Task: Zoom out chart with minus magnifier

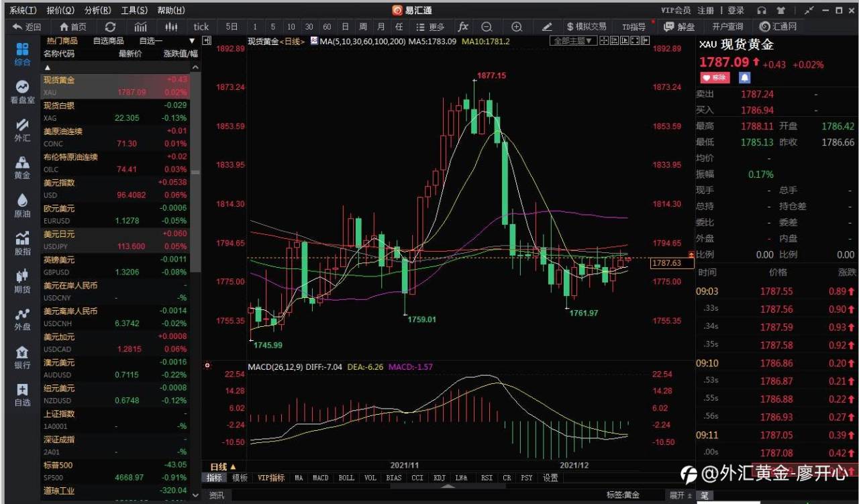Action: coord(487,27)
